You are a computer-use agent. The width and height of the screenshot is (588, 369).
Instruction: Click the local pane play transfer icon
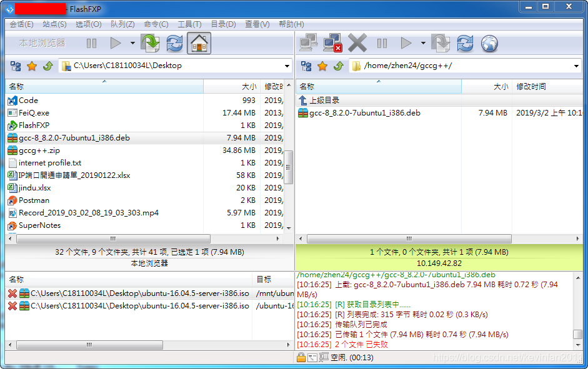tap(116, 43)
